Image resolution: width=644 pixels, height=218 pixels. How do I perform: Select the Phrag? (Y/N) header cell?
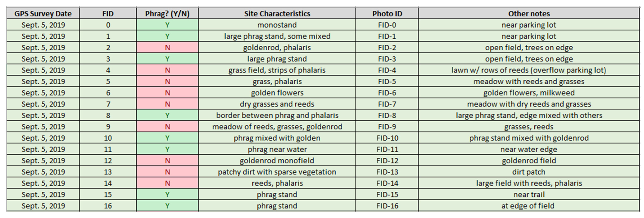tap(167, 14)
